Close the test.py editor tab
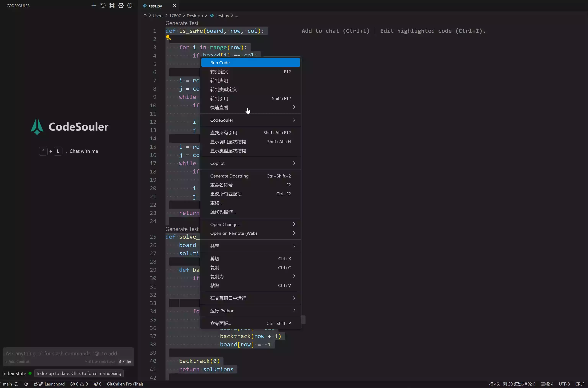The height and width of the screenshot is (388, 588). [x=174, y=5]
